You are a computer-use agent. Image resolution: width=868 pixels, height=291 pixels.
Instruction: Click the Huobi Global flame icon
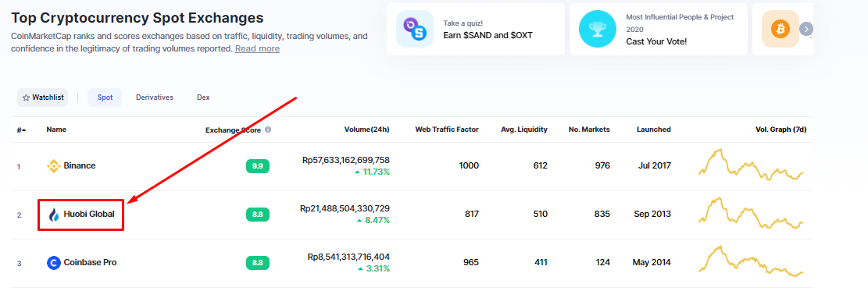tap(54, 215)
